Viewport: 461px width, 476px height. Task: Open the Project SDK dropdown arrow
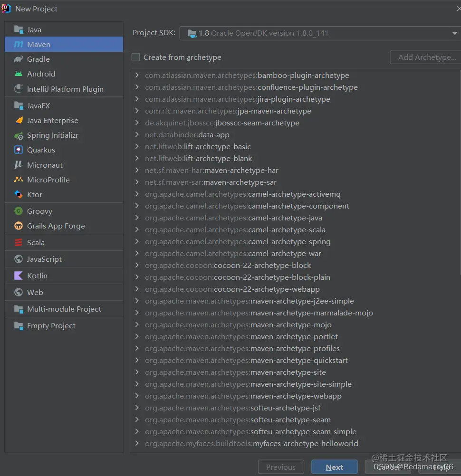pos(455,33)
